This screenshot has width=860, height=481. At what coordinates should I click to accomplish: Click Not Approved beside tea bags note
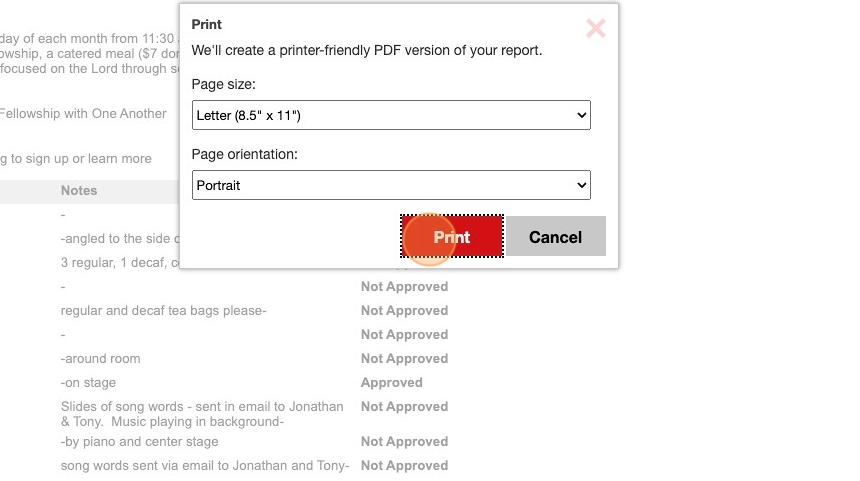tap(404, 310)
